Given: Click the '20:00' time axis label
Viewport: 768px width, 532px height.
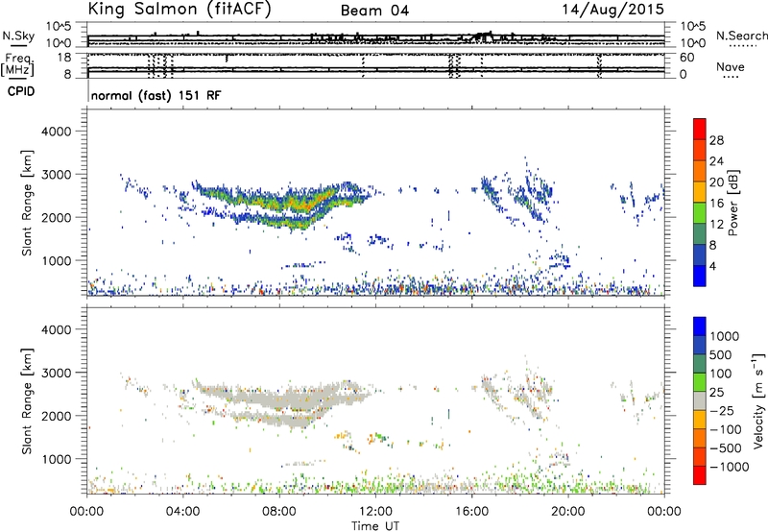Looking at the screenshot, I should (568, 512).
